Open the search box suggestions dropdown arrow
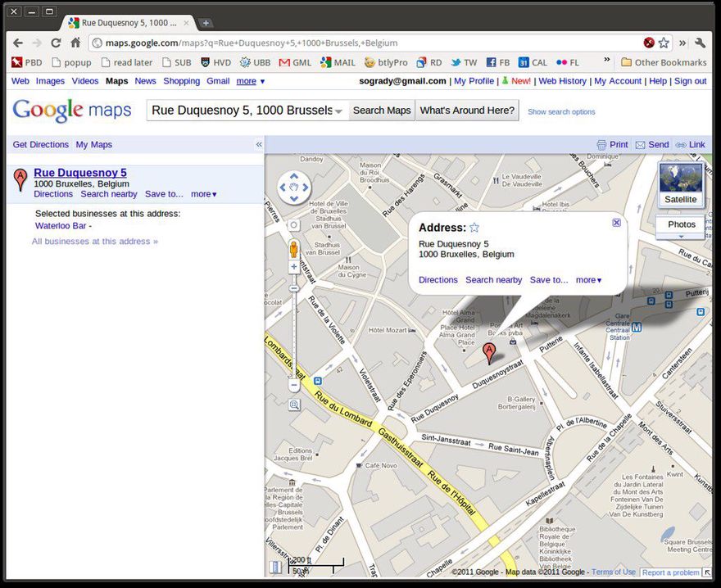This screenshot has height=588, width=721. (x=339, y=111)
